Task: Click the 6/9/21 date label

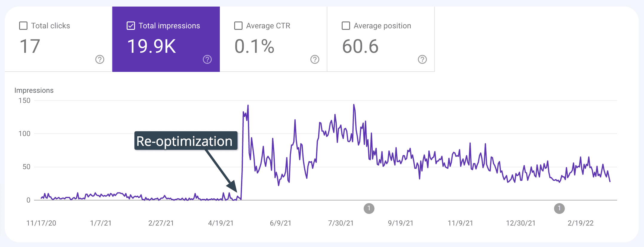Action: tap(280, 223)
